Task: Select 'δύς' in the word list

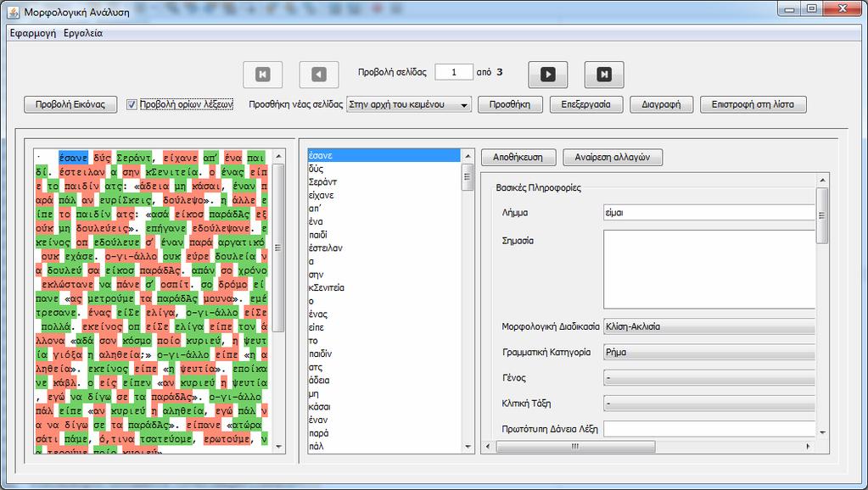Action: [x=384, y=169]
